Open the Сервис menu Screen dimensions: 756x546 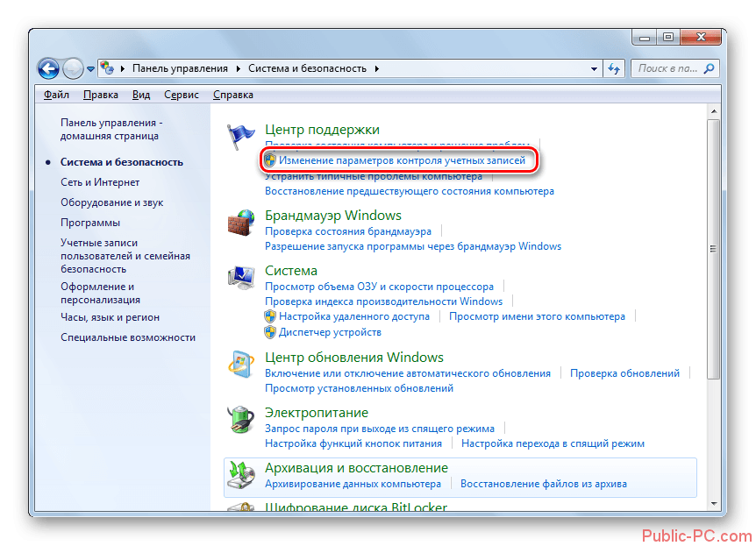coord(181,95)
